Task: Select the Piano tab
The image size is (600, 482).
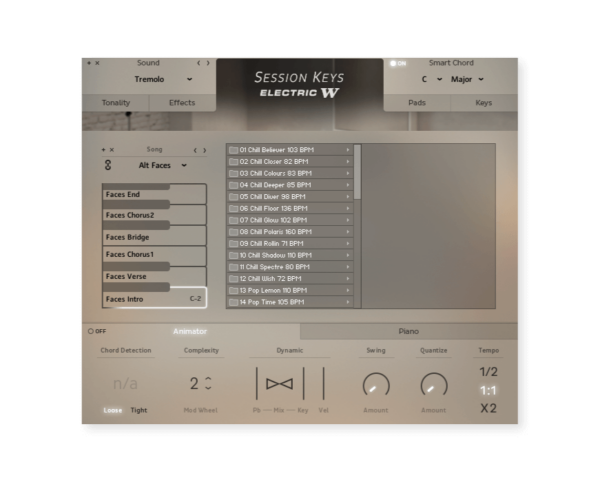Action: click(x=409, y=332)
